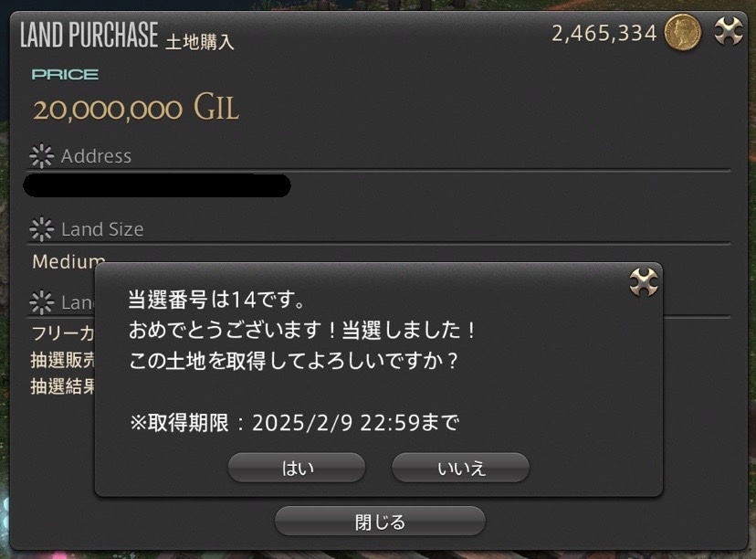Click いいえ to decline the land
756x559 pixels.
[x=460, y=468]
